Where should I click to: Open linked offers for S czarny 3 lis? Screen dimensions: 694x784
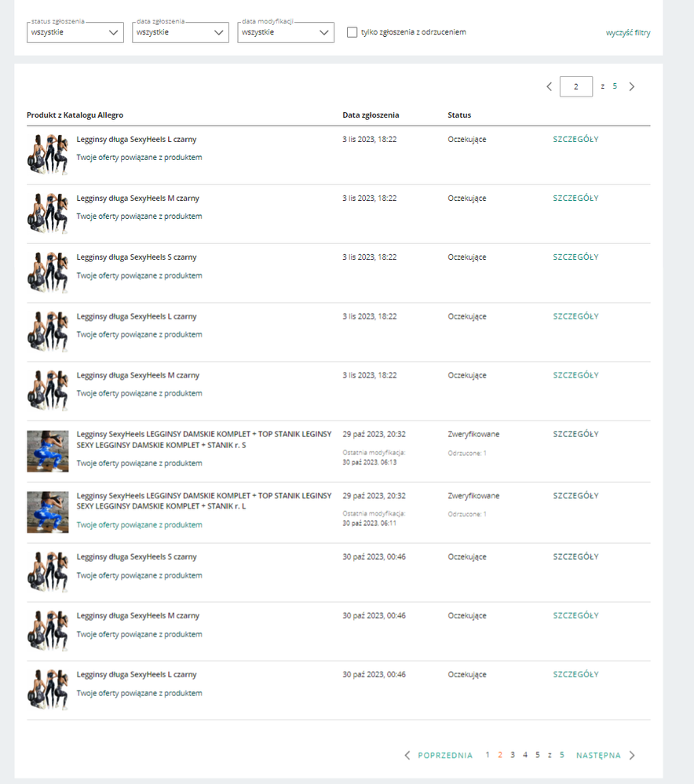(139, 275)
